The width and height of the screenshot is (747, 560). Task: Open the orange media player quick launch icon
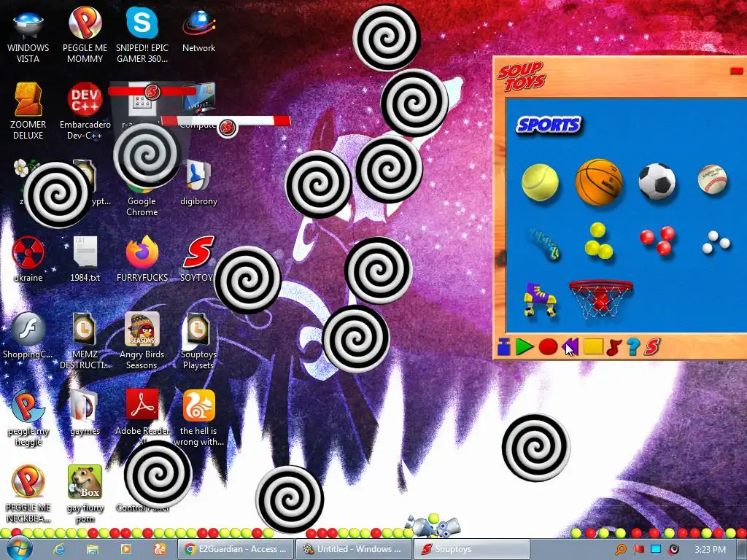point(126,549)
